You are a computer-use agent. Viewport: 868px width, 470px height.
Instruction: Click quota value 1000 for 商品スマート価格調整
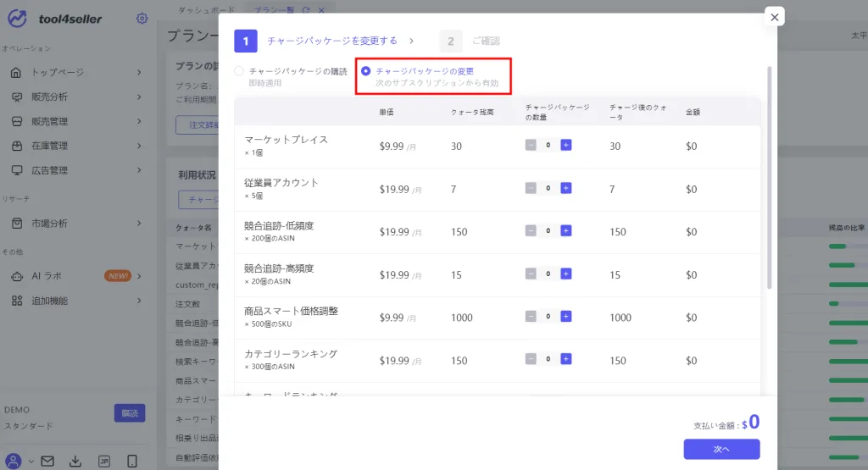coord(462,318)
